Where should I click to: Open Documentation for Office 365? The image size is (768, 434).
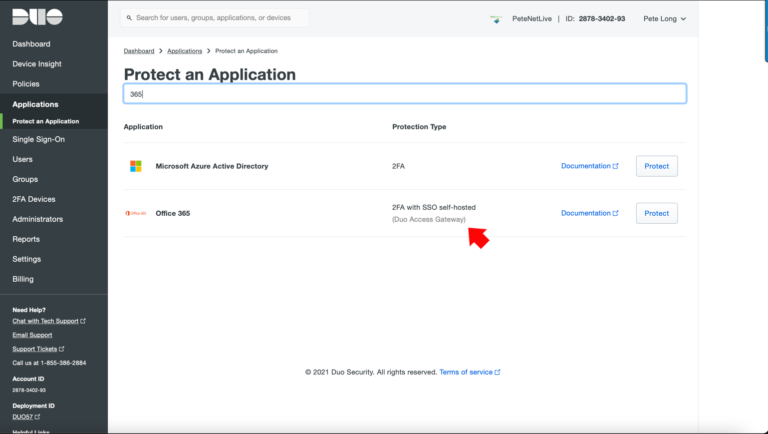[590, 213]
